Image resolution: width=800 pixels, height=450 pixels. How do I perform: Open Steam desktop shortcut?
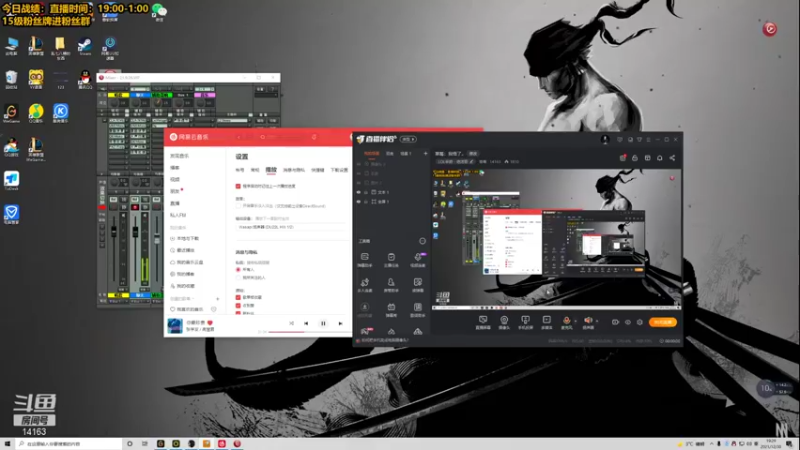click(85, 47)
